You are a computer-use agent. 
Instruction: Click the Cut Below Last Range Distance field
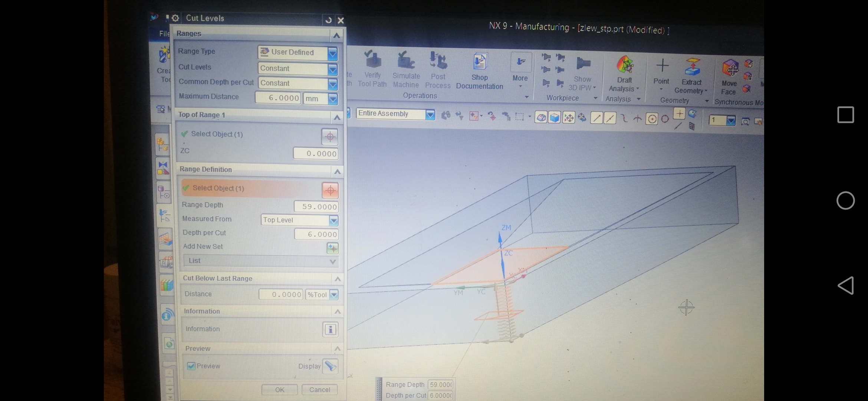coord(281,294)
